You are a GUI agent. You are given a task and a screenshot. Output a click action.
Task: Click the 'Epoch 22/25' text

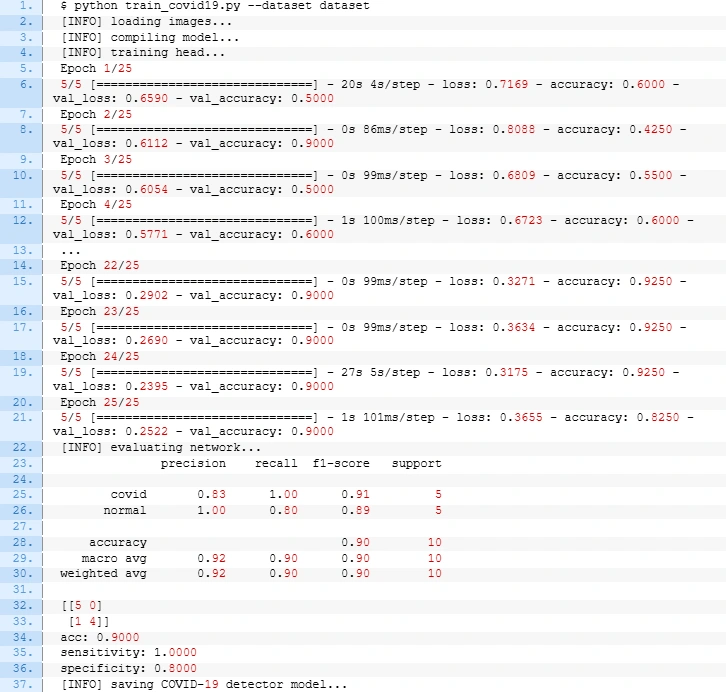point(100,266)
